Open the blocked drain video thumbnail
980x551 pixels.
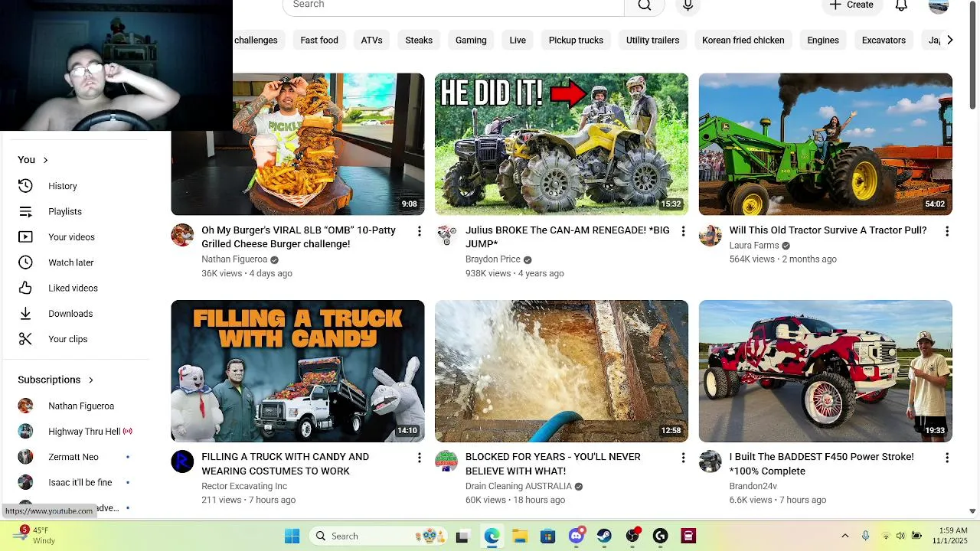561,371
